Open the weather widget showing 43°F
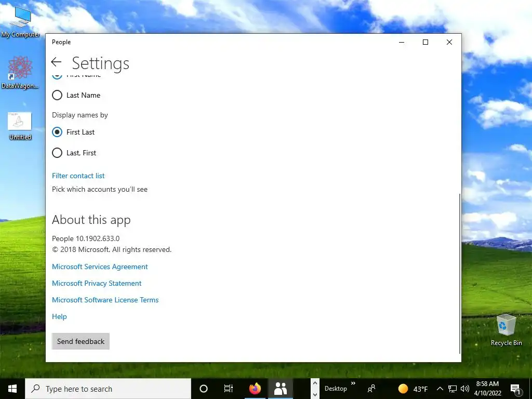 click(413, 389)
